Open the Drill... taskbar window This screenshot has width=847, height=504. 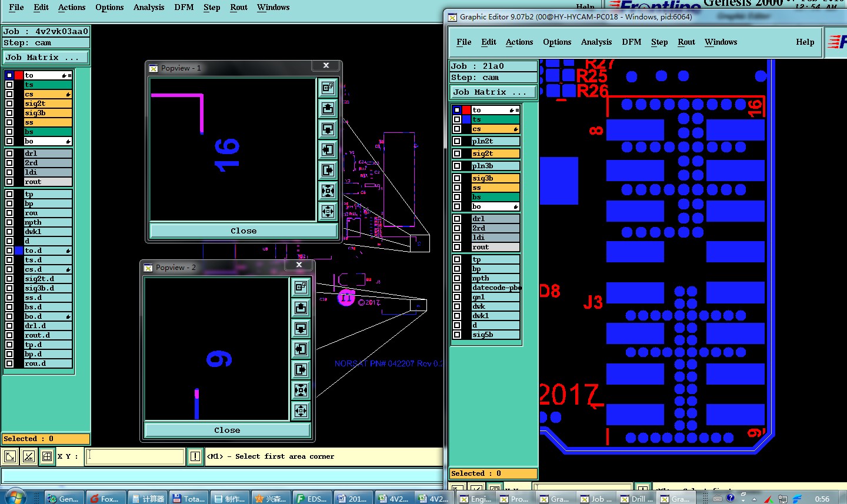pyautogui.click(x=638, y=498)
